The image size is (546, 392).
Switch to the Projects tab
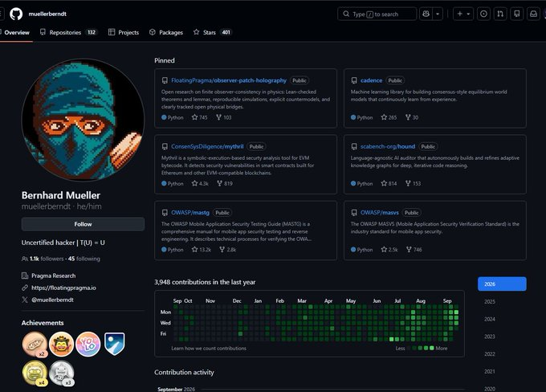124,32
